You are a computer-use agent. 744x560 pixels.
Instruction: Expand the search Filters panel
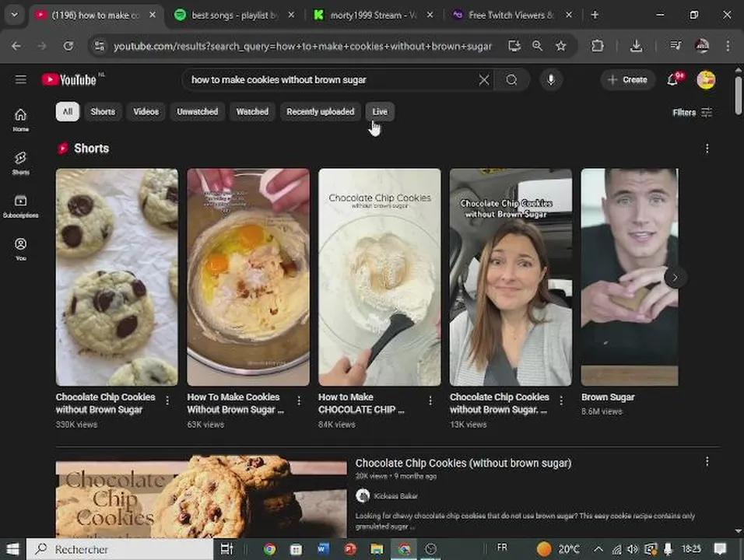(x=692, y=113)
